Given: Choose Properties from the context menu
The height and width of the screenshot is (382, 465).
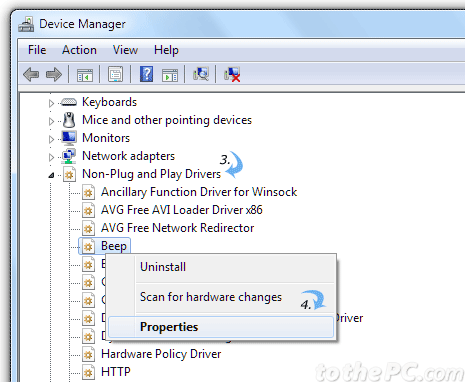Looking at the screenshot, I should pyautogui.click(x=221, y=327).
